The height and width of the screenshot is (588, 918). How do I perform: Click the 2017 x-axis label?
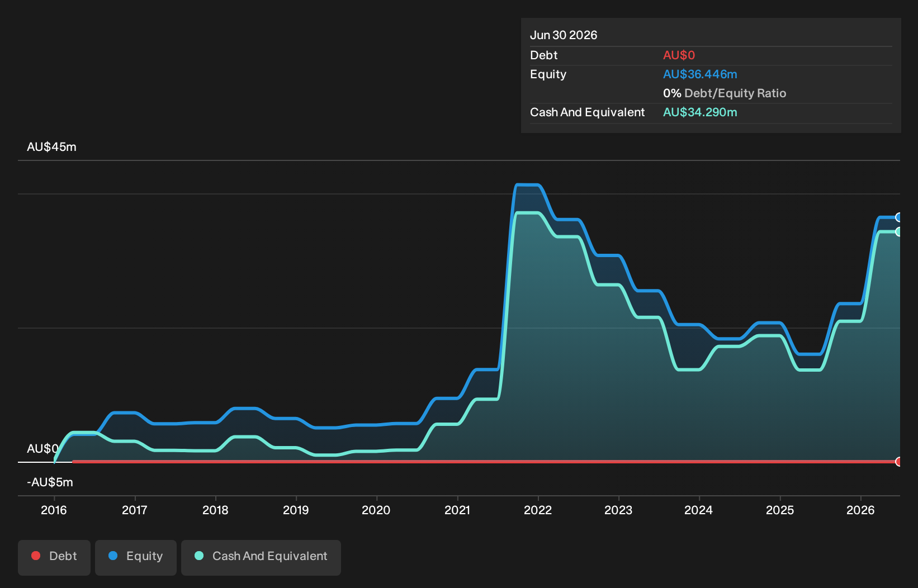pos(135,510)
